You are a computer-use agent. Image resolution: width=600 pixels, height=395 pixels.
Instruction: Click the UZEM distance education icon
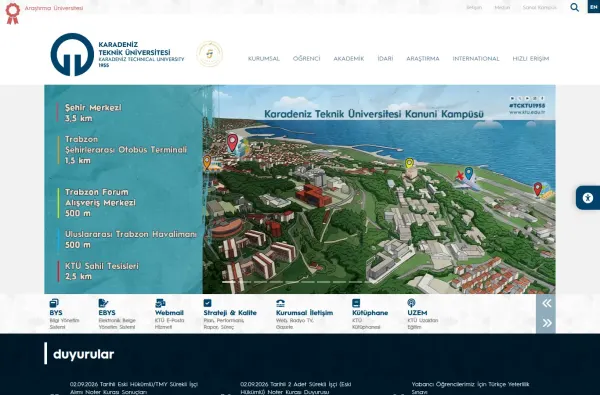411,303
